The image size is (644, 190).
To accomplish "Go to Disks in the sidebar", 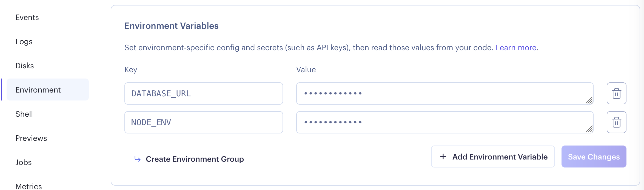I will (x=25, y=66).
